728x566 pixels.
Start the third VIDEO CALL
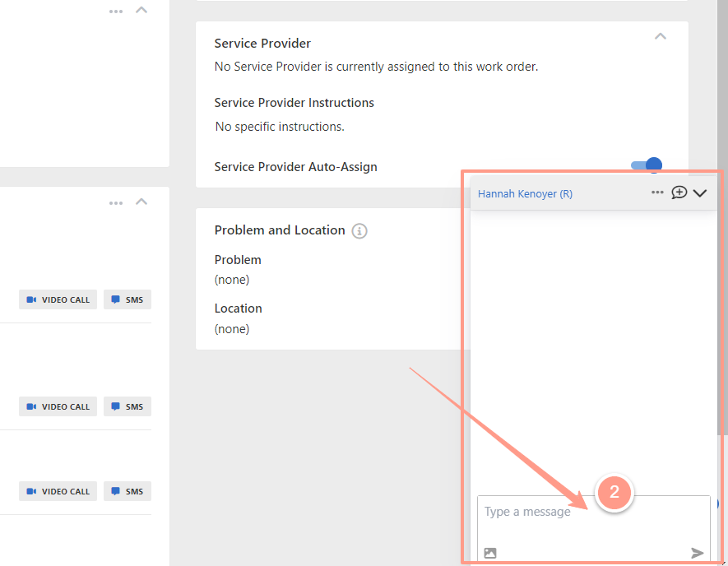58,491
